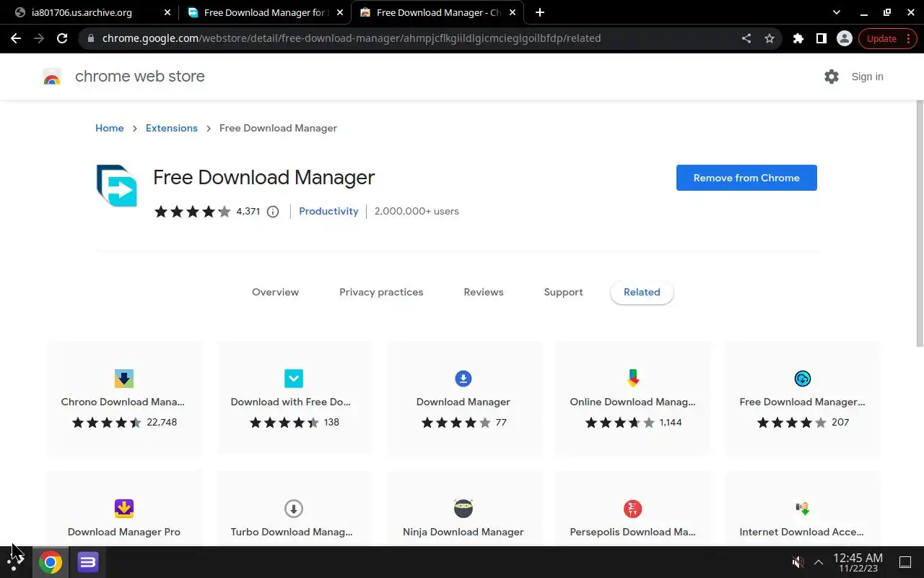Click the Download with Free Download icon
This screenshot has width=924, height=578.
click(x=293, y=379)
